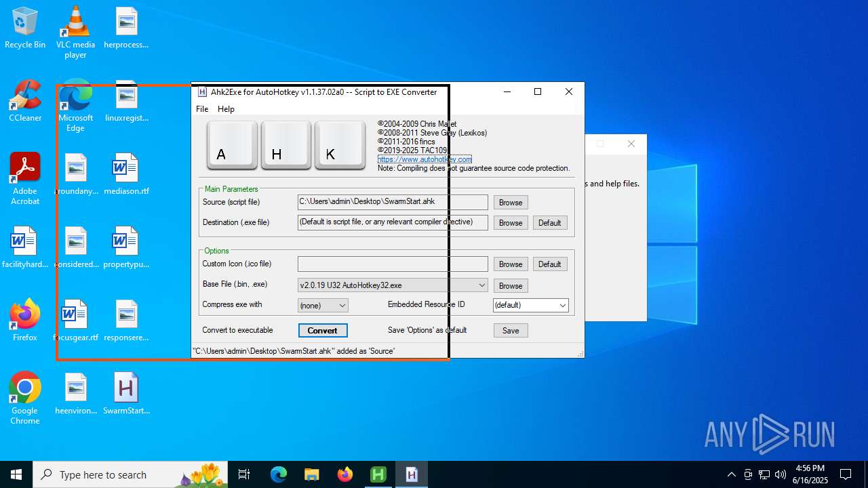Click the H key logo image

pyautogui.click(x=286, y=145)
